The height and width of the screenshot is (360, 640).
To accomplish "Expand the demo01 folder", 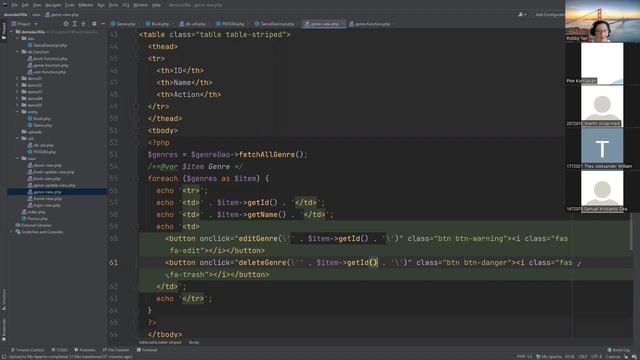I will tap(18, 78).
